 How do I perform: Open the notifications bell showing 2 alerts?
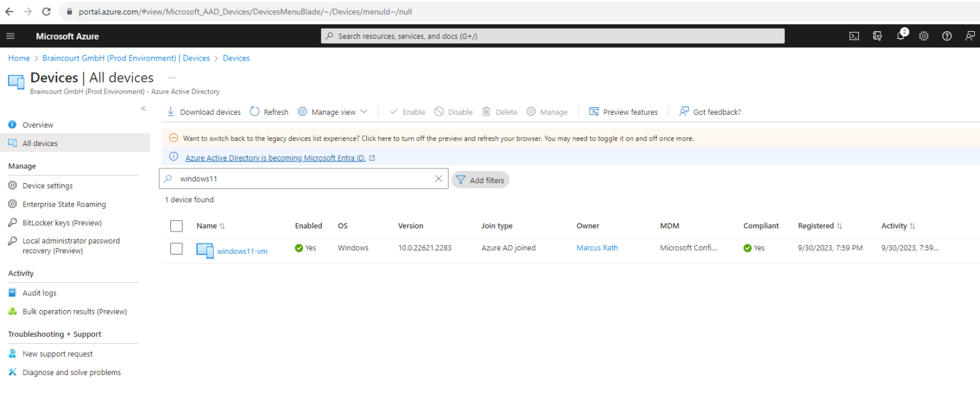point(900,36)
